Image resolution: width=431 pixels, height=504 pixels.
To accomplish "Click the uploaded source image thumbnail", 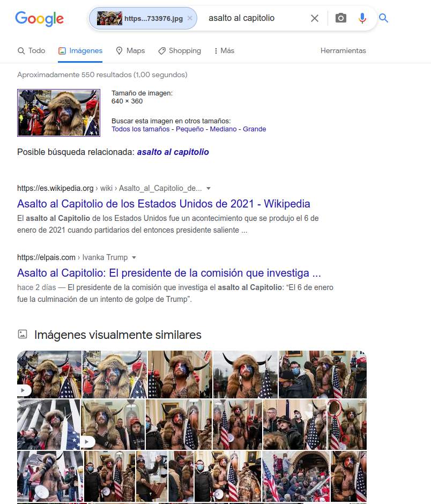I will (x=58, y=113).
